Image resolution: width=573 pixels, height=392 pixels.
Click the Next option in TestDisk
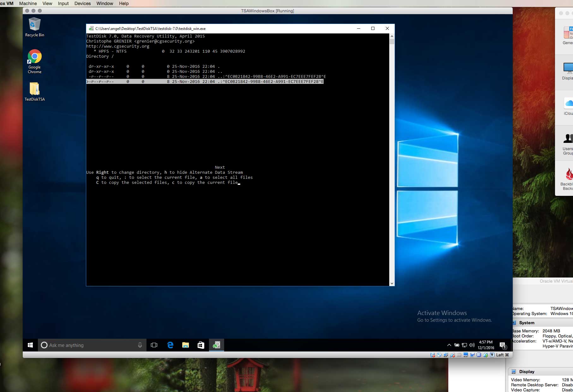coord(220,167)
